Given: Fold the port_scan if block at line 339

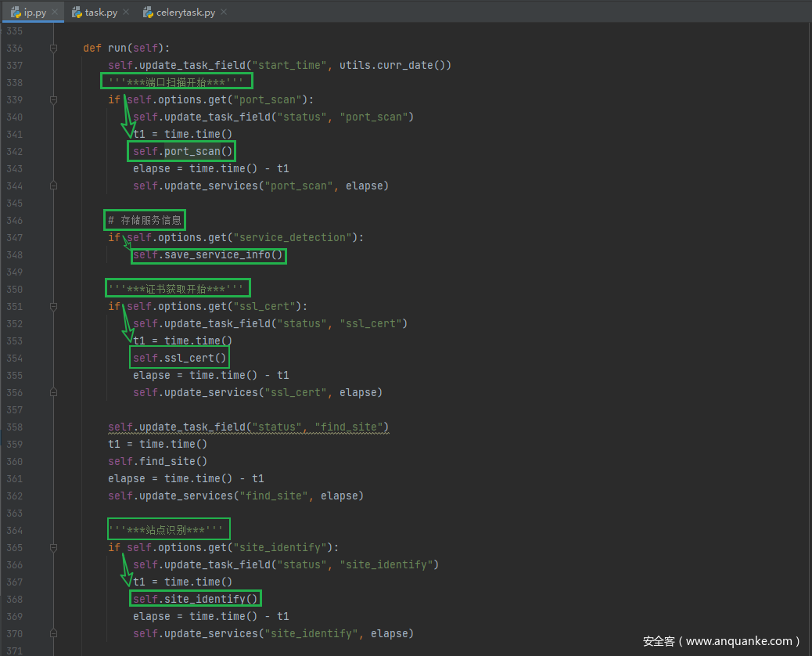Looking at the screenshot, I should (53, 100).
